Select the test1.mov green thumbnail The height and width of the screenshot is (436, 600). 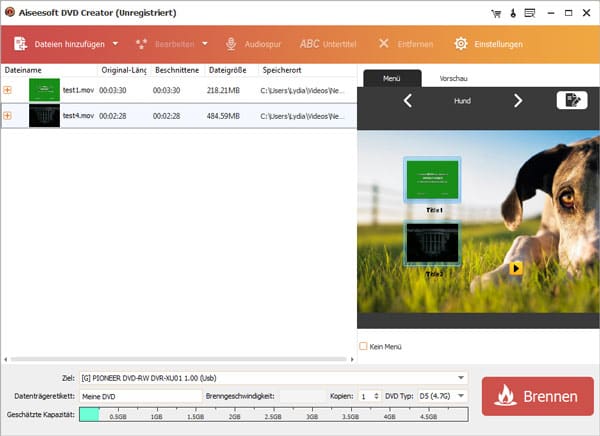coord(44,90)
